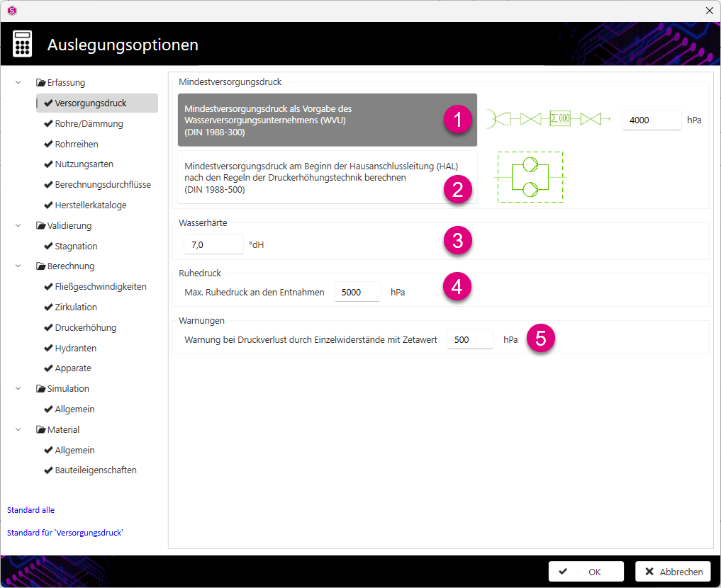Click 'Mindestversorgungsdruck' group heading
Screen dimensions: 721x588
coord(230,81)
